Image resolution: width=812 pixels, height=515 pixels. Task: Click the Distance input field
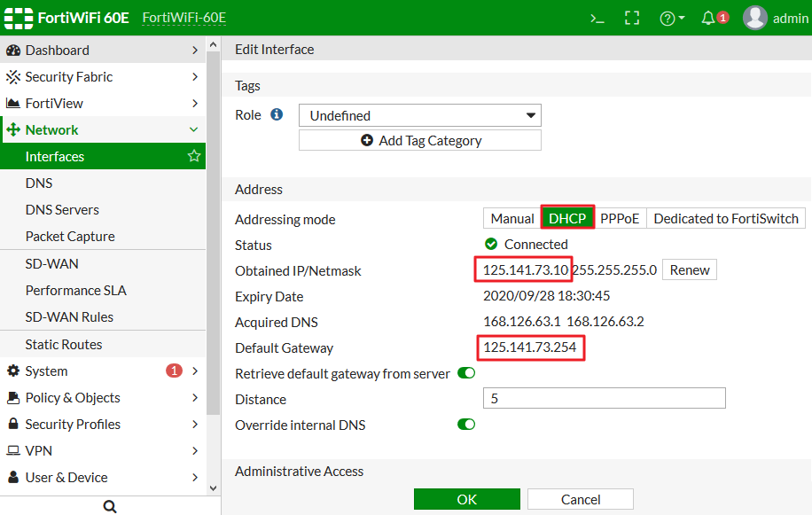(x=604, y=399)
